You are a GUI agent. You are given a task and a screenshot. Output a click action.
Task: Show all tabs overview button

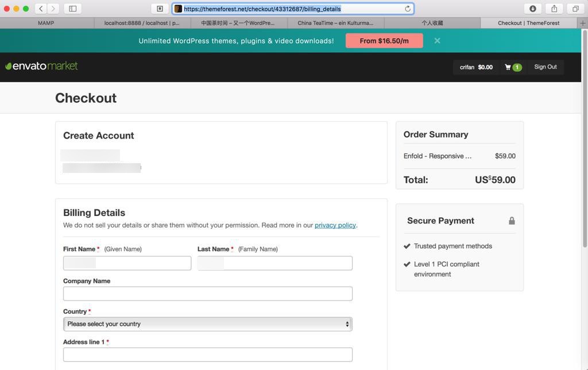(x=575, y=9)
